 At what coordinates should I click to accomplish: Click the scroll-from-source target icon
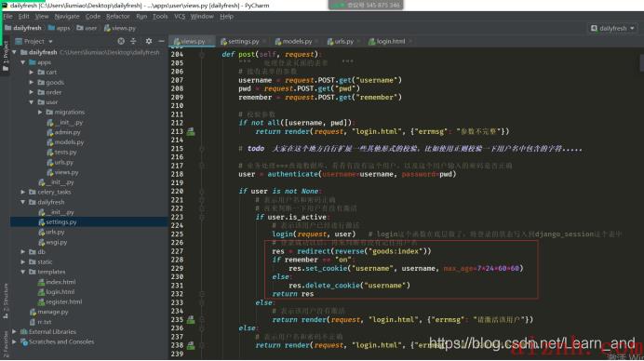[x=121, y=42]
